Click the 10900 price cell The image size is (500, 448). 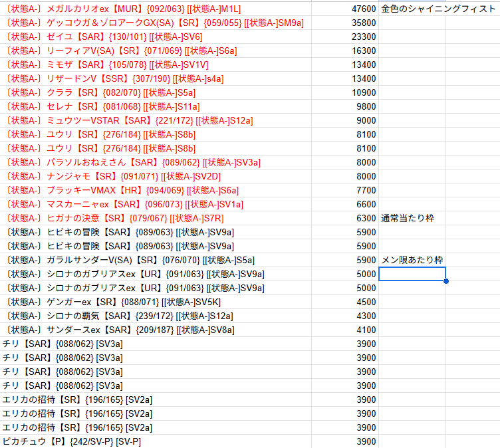point(364,92)
